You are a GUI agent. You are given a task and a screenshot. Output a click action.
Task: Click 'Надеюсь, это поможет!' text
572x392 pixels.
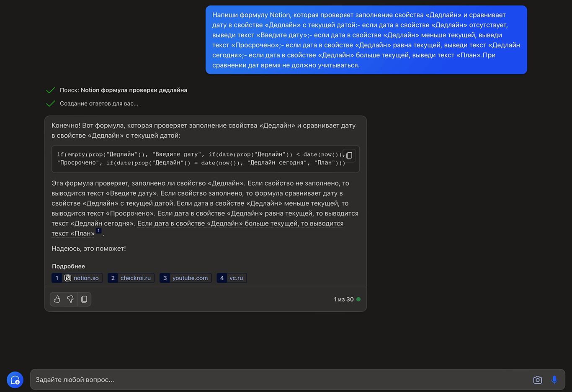click(89, 249)
